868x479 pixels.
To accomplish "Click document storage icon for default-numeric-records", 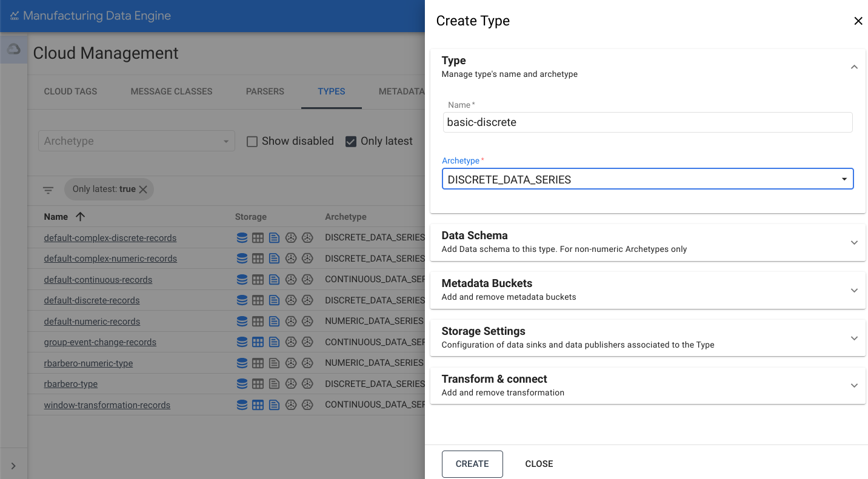I will (274, 322).
